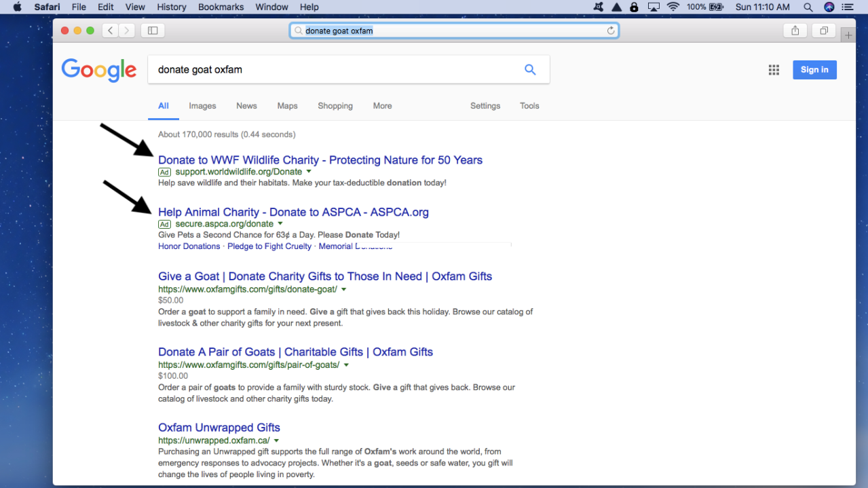Click the Safari Share icon

pos(795,31)
